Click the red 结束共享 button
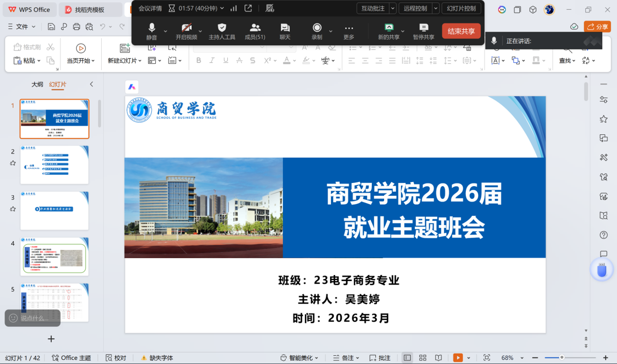The image size is (617, 364). pyautogui.click(x=461, y=31)
